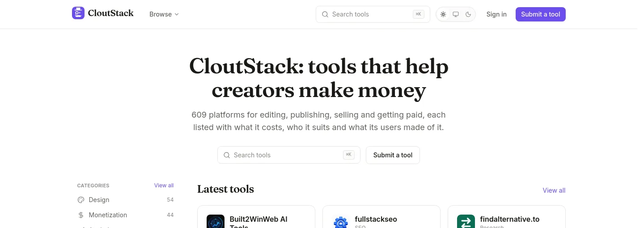Image resolution: width=644 pixels, height=228 pixels.
Task: Click the Built2WinWeb logo thumbnail
Action: coord(216,221)
